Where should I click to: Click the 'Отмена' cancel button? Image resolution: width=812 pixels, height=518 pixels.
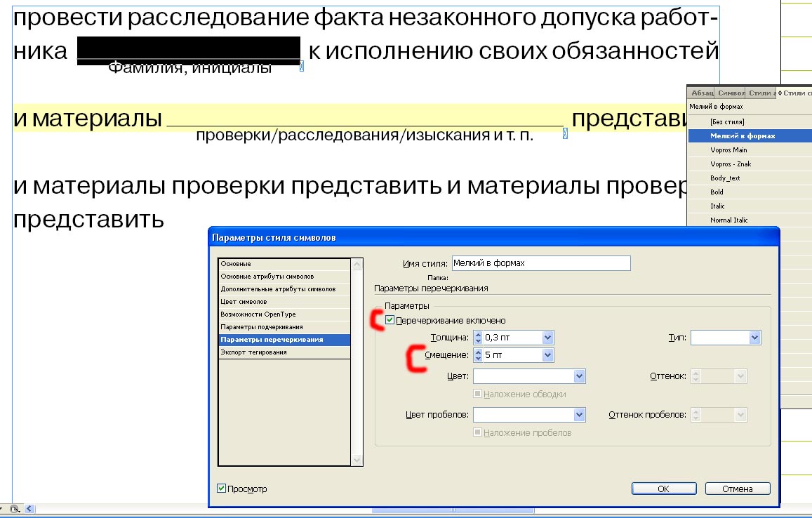point(738,489)
